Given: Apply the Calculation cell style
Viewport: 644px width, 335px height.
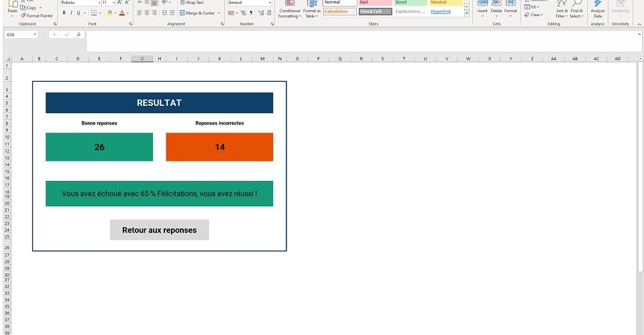Looking at the screenshot, I should 339,11.
